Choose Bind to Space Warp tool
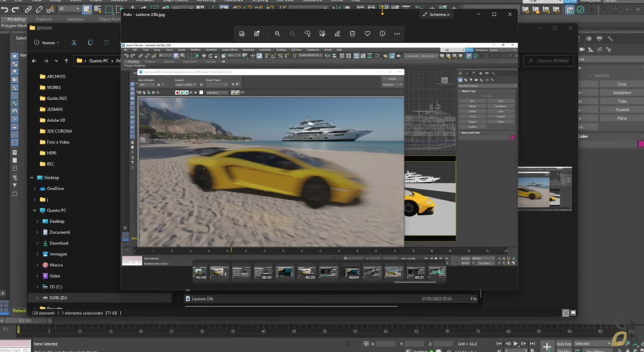 [x=50, y=9]
